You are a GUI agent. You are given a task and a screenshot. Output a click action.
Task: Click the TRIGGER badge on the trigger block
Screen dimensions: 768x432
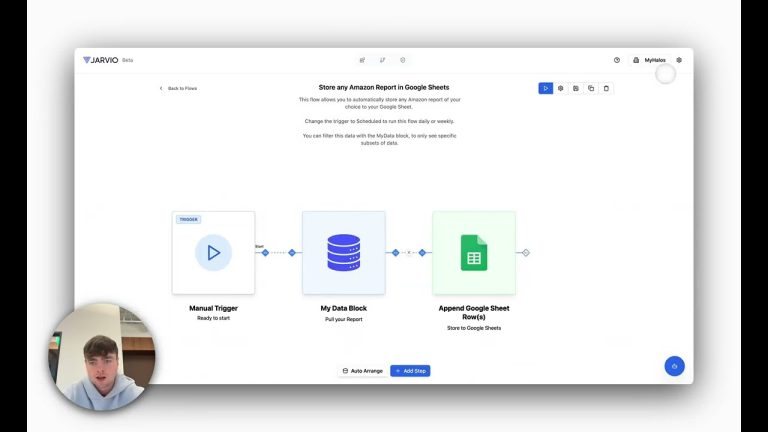[189, 219]
